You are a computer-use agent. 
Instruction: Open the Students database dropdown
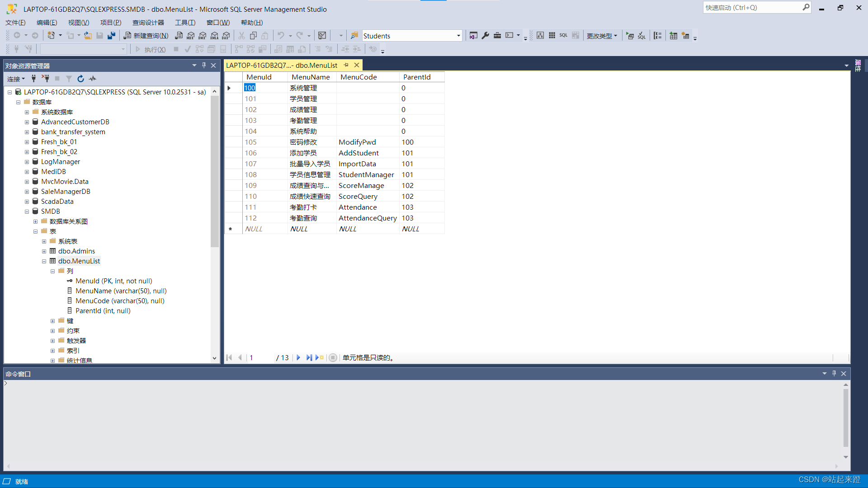(458, 36)
